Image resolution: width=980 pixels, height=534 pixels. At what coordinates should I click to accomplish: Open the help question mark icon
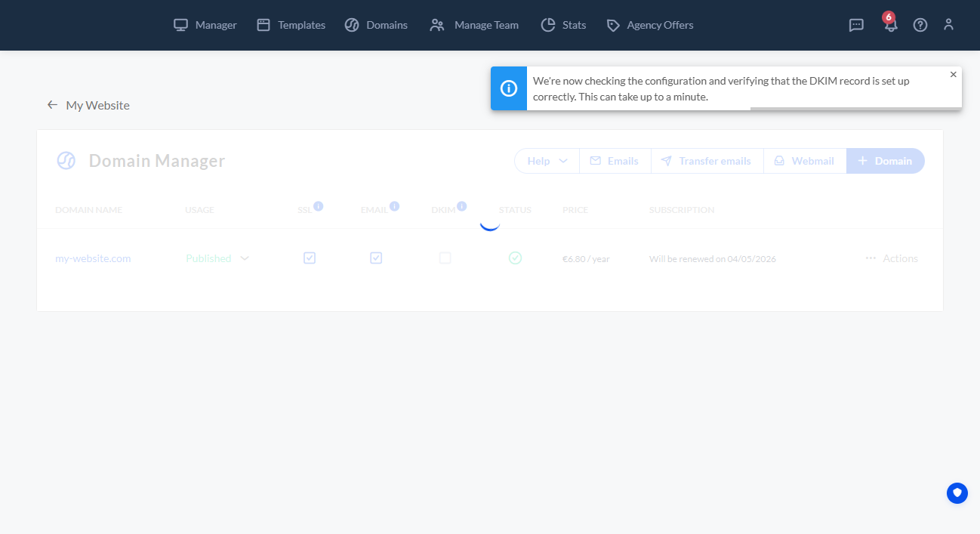(920, 25)
